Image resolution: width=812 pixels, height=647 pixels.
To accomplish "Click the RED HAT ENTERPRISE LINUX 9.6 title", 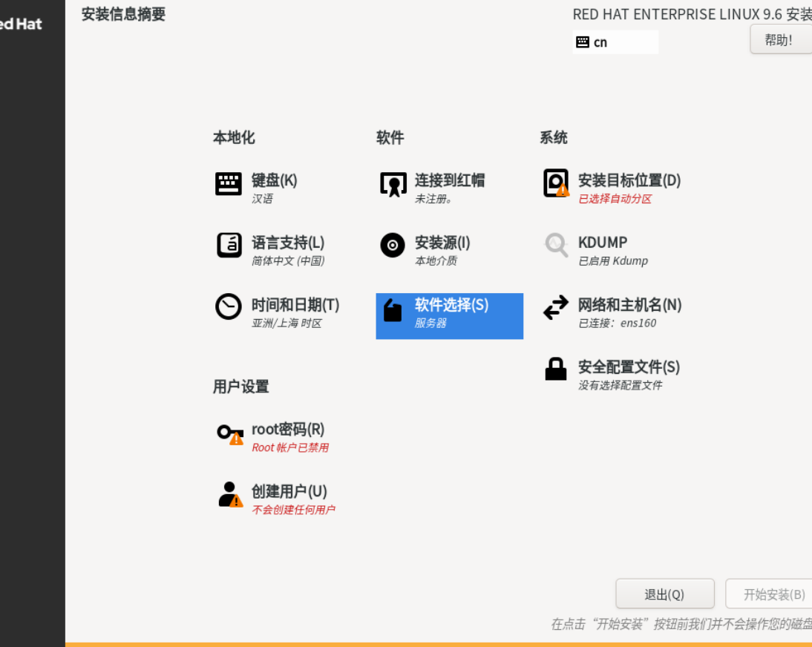I will [693, 15].
